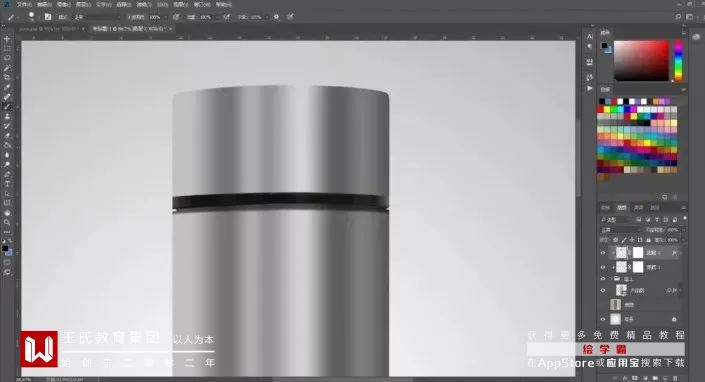Open workspace switcher in top right
Viewport: 705px width, 382px height.
point(689,17)
